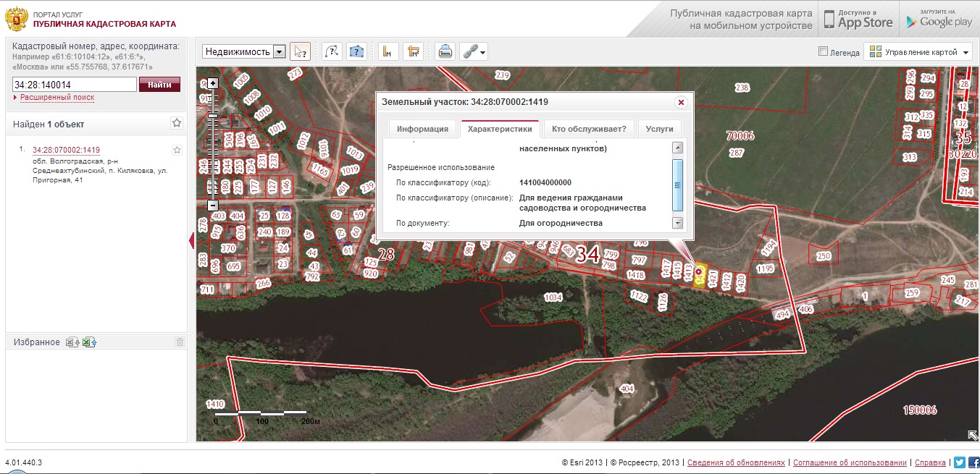Screen dimensions: 980x474
Task: Open the Кто обслуживает? tab
Action: tap(589, 129)
